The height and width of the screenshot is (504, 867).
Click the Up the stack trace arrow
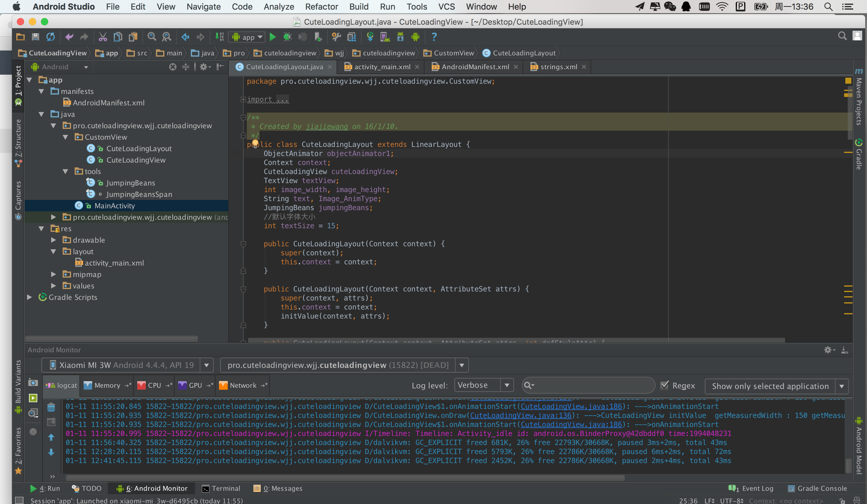(51, 437)
